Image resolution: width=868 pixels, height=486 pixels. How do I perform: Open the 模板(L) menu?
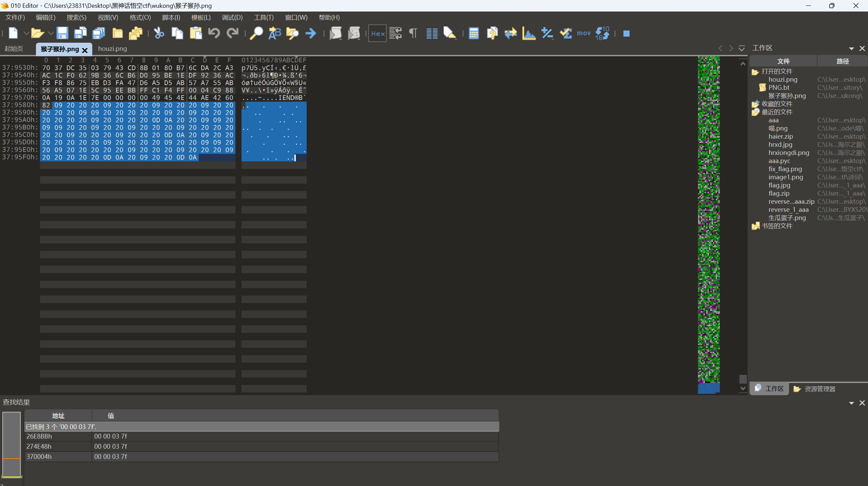(x=201, y=18)
